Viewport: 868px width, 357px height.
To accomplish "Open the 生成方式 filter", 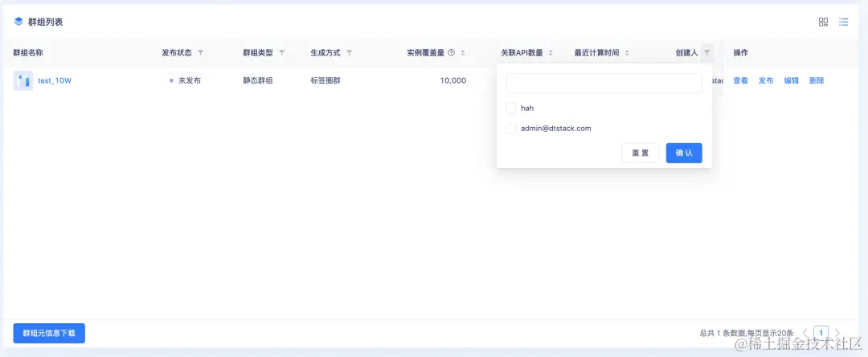I will click(350, 53).
